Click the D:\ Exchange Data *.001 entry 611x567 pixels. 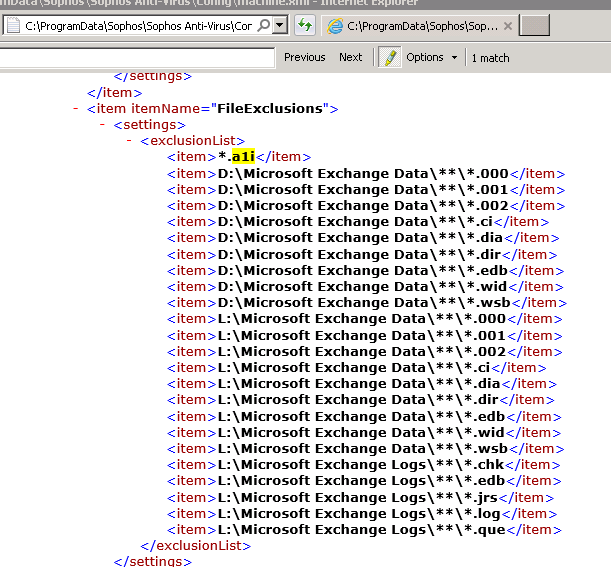[x=366, y=190]
